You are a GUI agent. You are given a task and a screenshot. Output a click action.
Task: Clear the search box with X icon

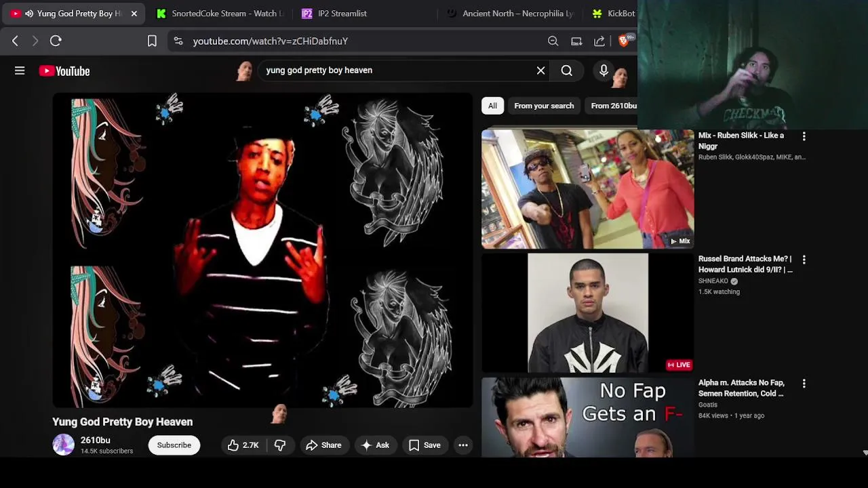coord(540,70)
